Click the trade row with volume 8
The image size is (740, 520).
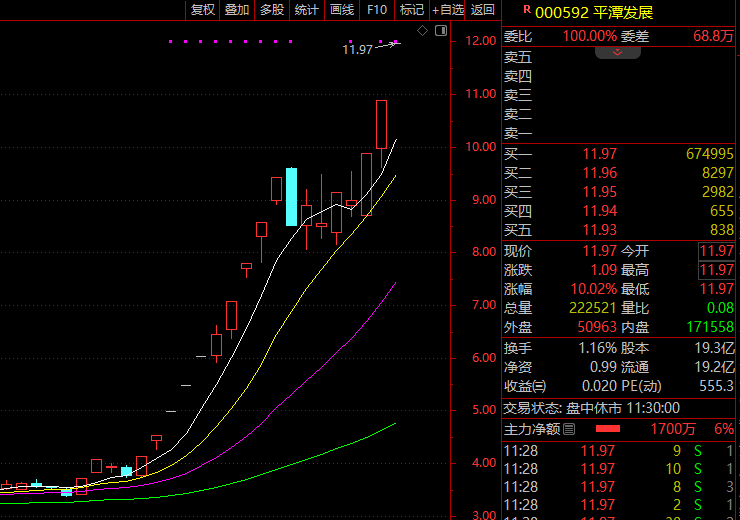pos(618,487)
